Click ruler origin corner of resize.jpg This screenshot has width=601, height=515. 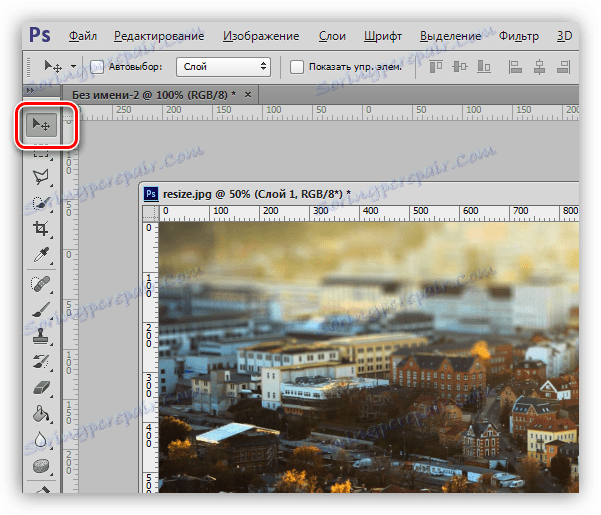151,213
